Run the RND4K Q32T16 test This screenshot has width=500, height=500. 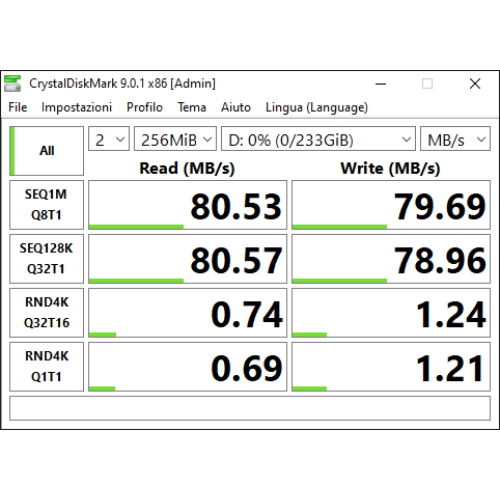coord(46,313)
